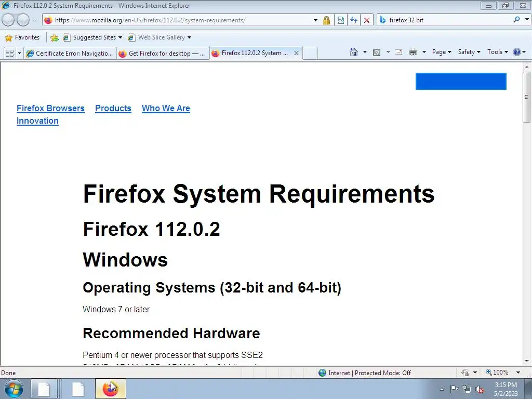Open the search provider dropdown
This screenshot has height=399, width=532.
click(x=527, y=20)
